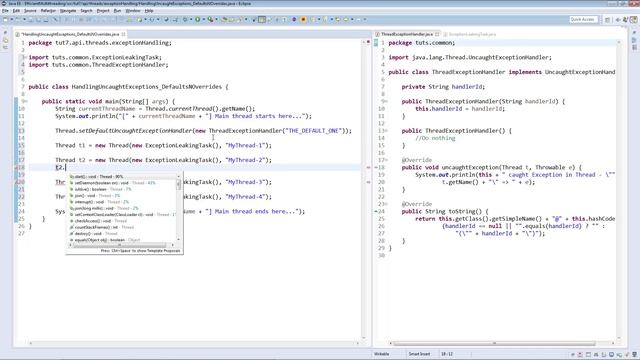The height and width of the screenshot is (360, 640).
Task: Select destroy() : void proposal
Action: [x=122, y=233]
